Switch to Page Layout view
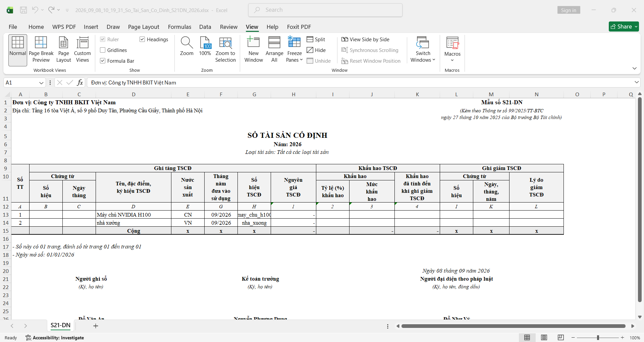644x342 pixels. point(63,50)
